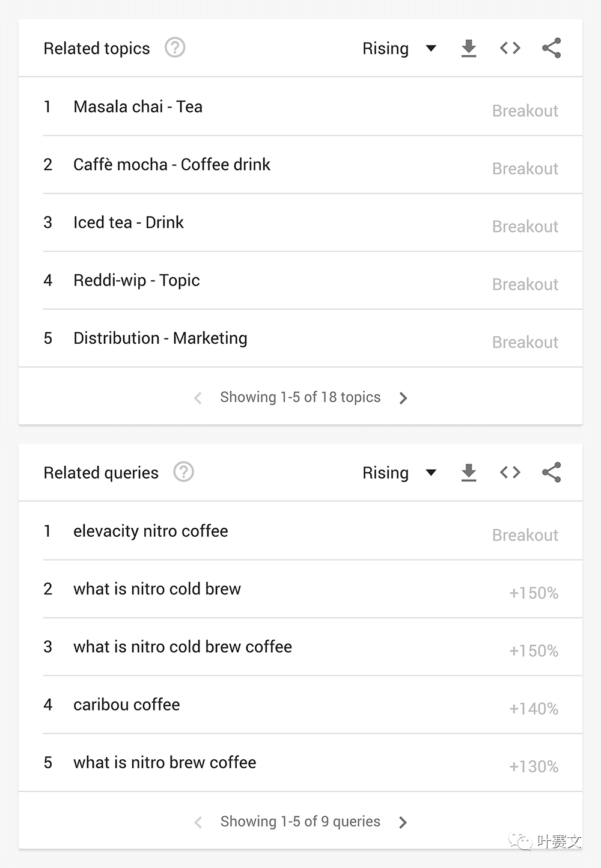Go to previous page of queries
Image resolution: width=601 pixels, height=868 pixels.
coord(198,822)
